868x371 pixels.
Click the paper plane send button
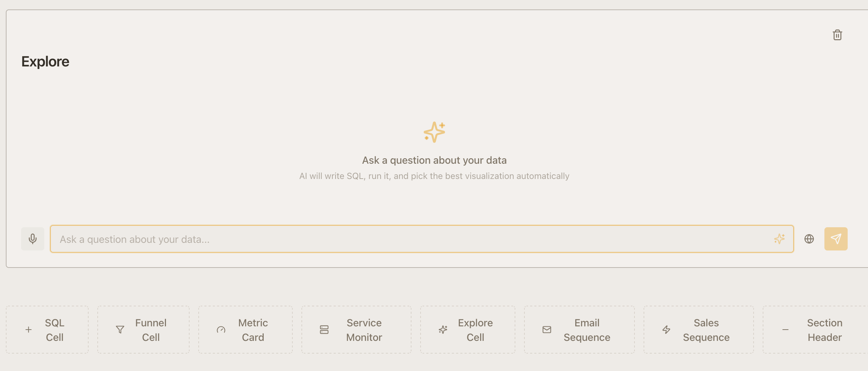click(836, 239)
